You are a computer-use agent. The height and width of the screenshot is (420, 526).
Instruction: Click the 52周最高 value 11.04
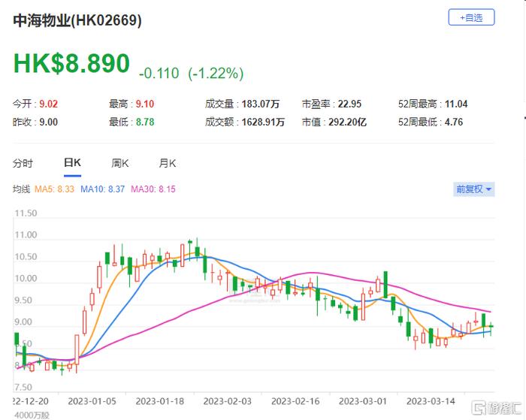456,104
